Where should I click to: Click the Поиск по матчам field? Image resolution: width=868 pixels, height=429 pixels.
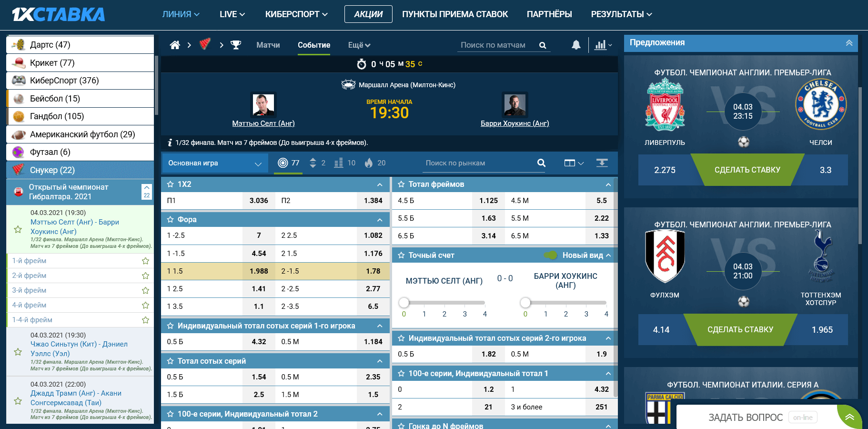495,45
